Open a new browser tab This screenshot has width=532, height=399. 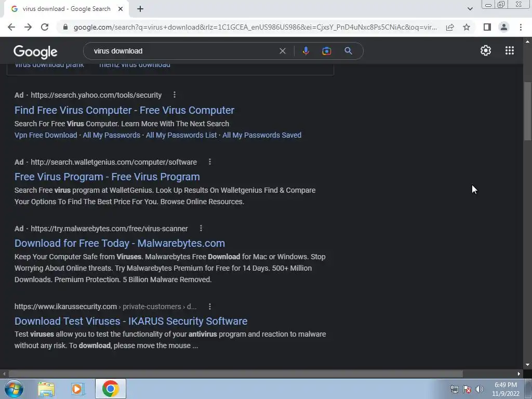coord(140,9)
